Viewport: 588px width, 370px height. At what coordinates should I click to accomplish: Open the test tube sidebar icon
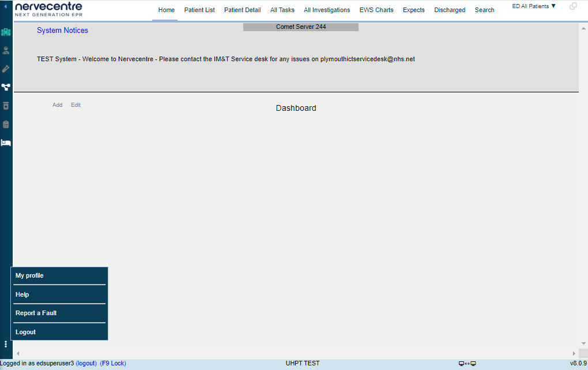pos(6,69)
